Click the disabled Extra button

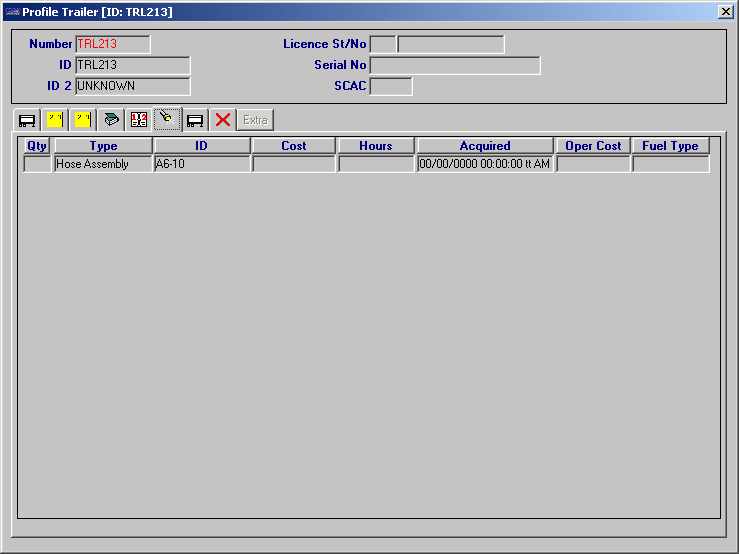pyautogui.click(x=255, y=120)
